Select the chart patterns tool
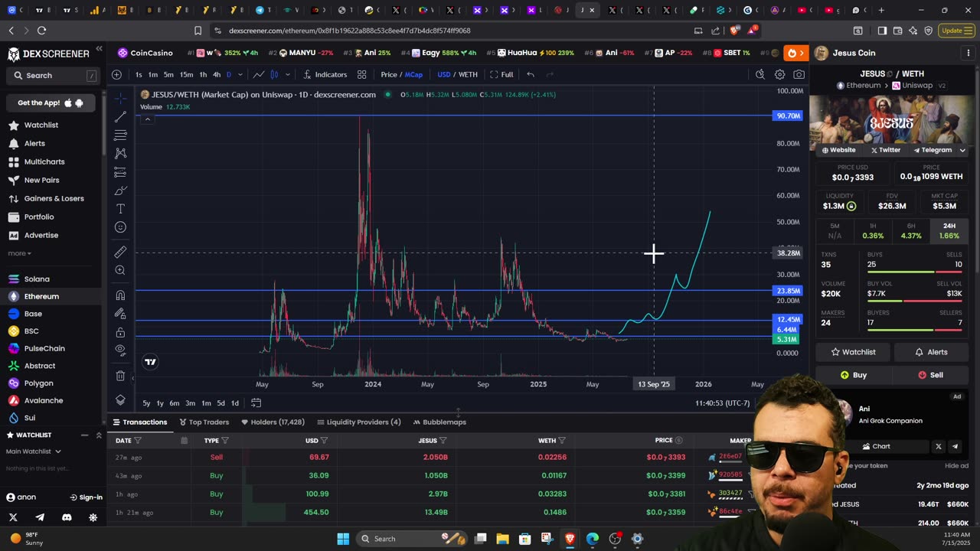Image resolution: width=980 pixels, height=551 pixels. click(120, 153)
